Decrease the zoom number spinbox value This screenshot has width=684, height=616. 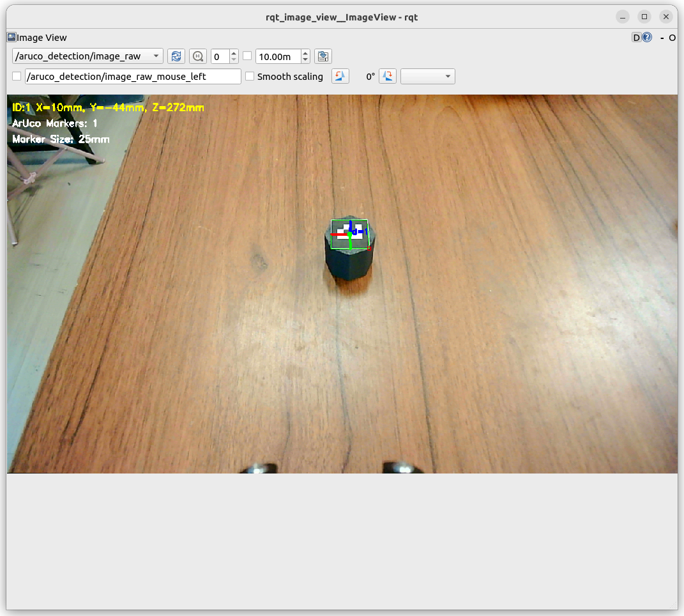click(x=234, y=59)
